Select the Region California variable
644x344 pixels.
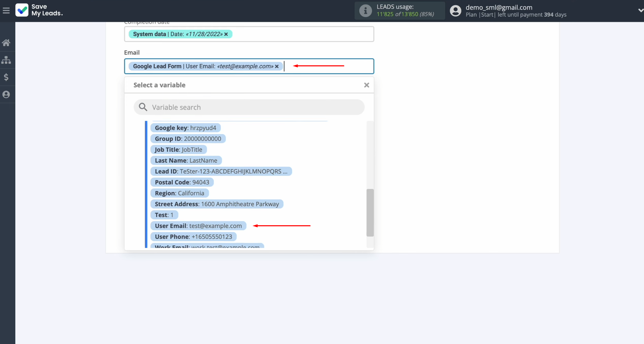(x=179, y=193)
